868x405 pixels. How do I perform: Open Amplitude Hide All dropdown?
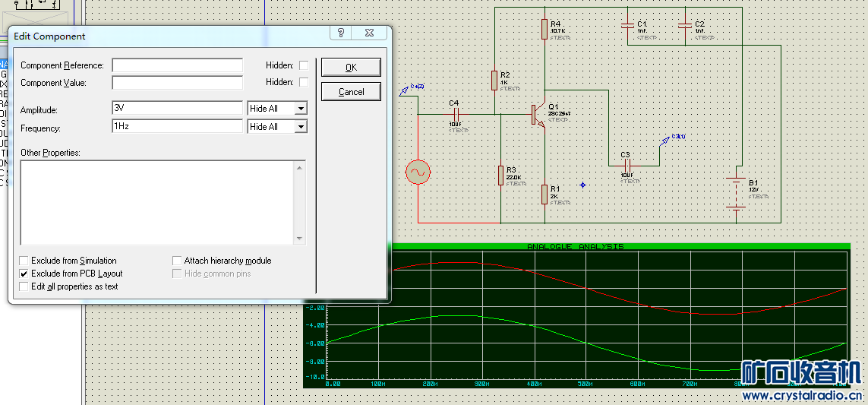(301, 109)
